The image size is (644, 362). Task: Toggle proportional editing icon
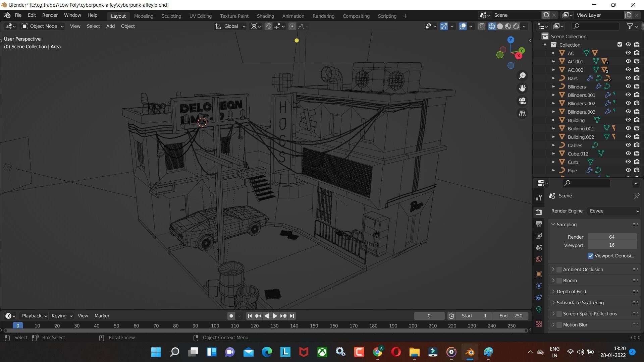click(292, 26)
